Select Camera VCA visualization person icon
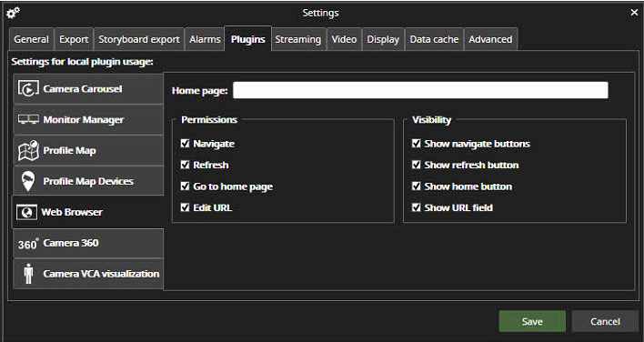The width and height of the screenshot is (644, 342). click(28, 274)
